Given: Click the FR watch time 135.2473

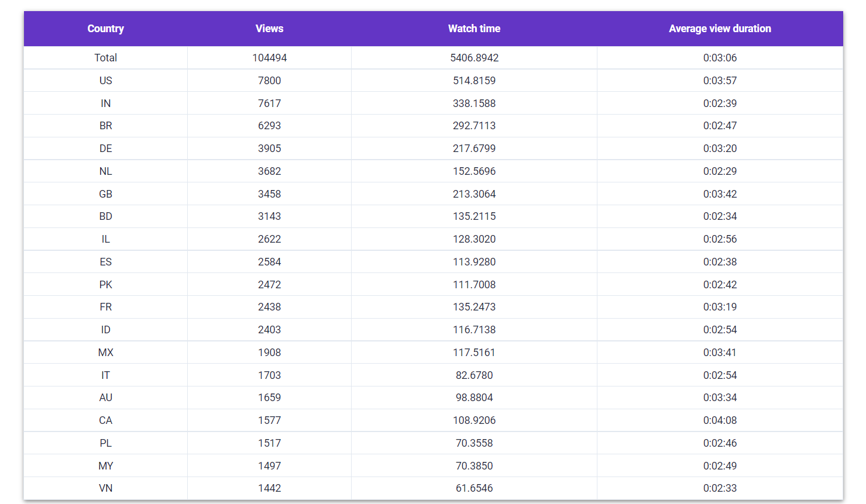Looking at the screenshot, I should pyautogui.click(x=474, y=307).
